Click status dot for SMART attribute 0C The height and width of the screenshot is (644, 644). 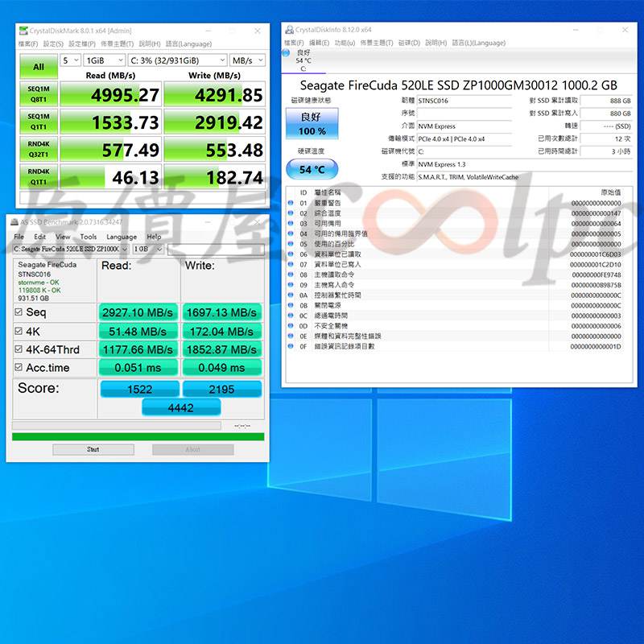[x=291, y=316]
